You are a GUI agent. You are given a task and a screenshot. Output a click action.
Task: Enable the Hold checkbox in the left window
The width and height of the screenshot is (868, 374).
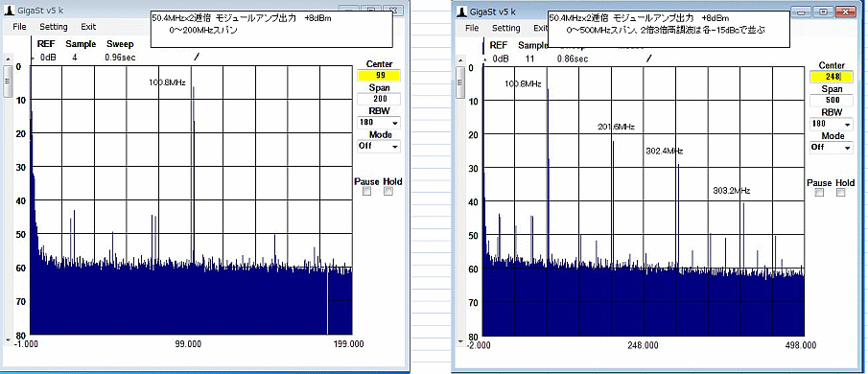(x=388, y=192)
